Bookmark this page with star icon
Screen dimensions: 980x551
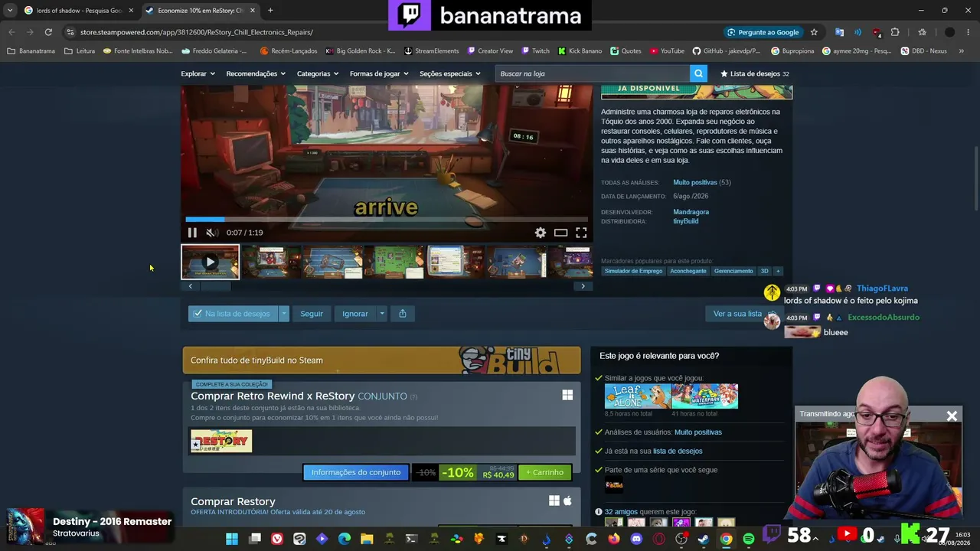point(814,32)
